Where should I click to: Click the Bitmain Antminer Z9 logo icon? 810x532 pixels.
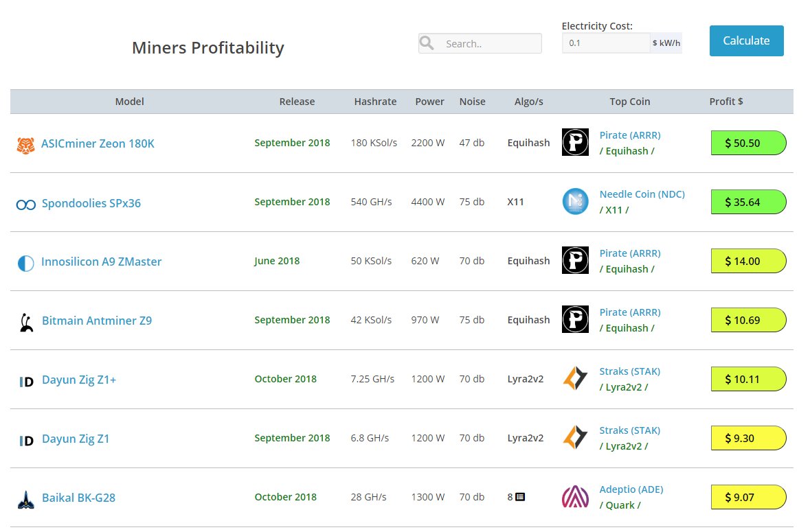(x=26, y=323)
